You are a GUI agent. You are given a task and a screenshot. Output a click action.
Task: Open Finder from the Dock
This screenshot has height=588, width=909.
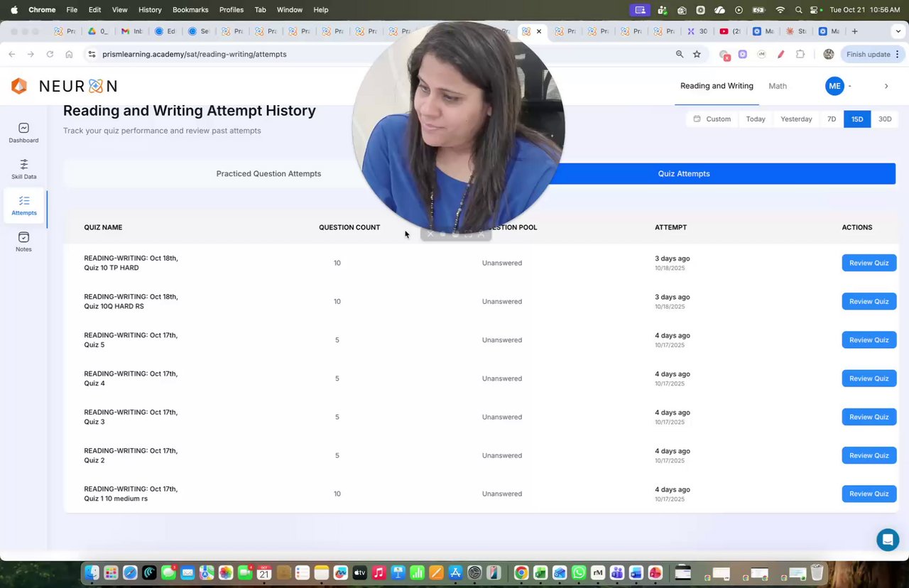pyautogui.click(x=92, y=572)
